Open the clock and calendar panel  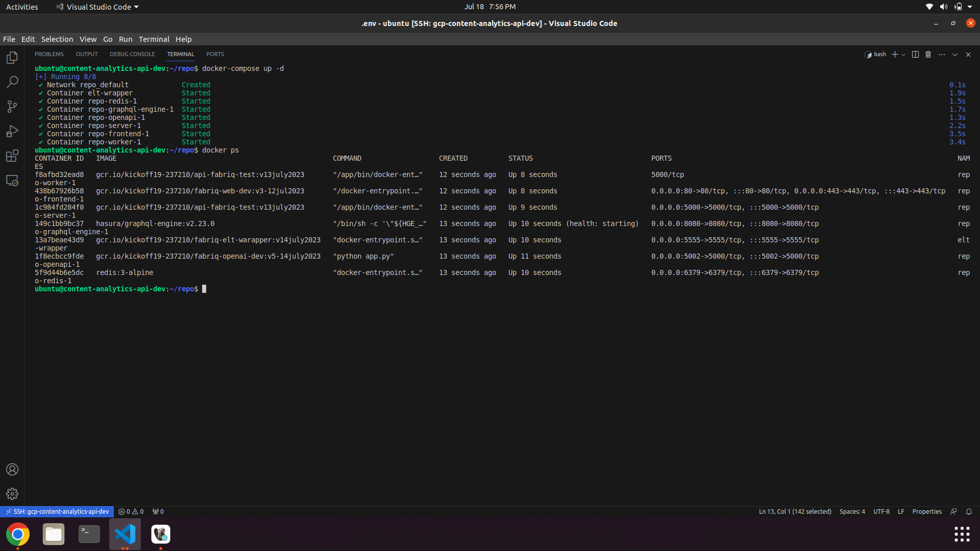(490, 7)
